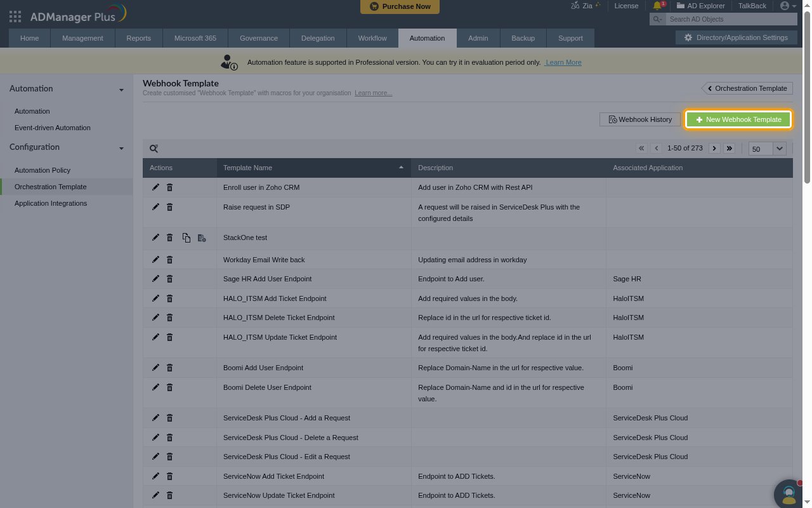Delete the HALO_ITSM Delete Ticket Endpoint template

[x=169, y=317]
